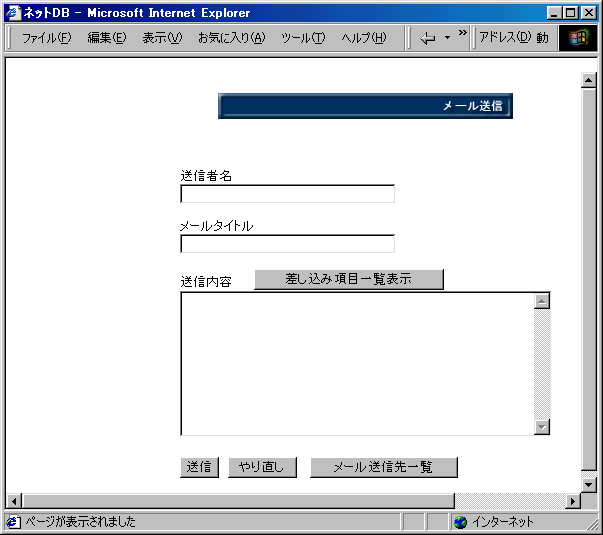The image size is (603, 535).
Task: Click the 差し込み項目一覧表示 button
Action: click(x=349, y=279)
